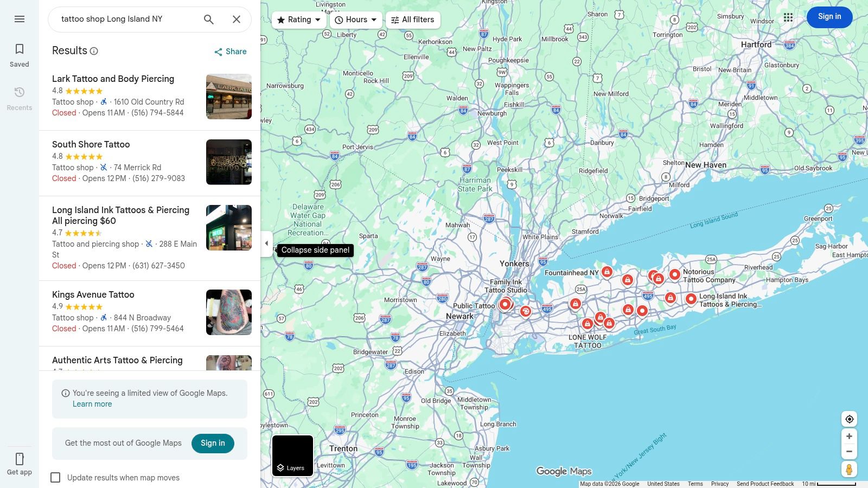
Task: Click the Terms link in map footer
Action: (695, 484)
